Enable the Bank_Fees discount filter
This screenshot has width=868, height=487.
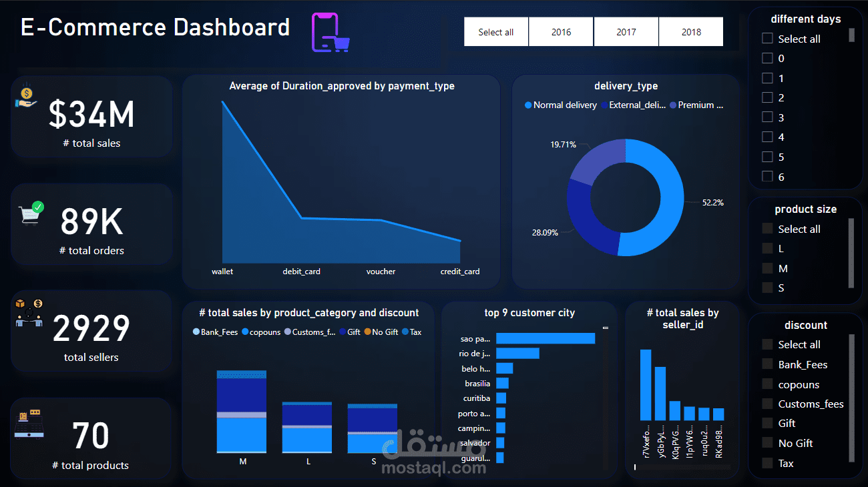coord(768,364)
